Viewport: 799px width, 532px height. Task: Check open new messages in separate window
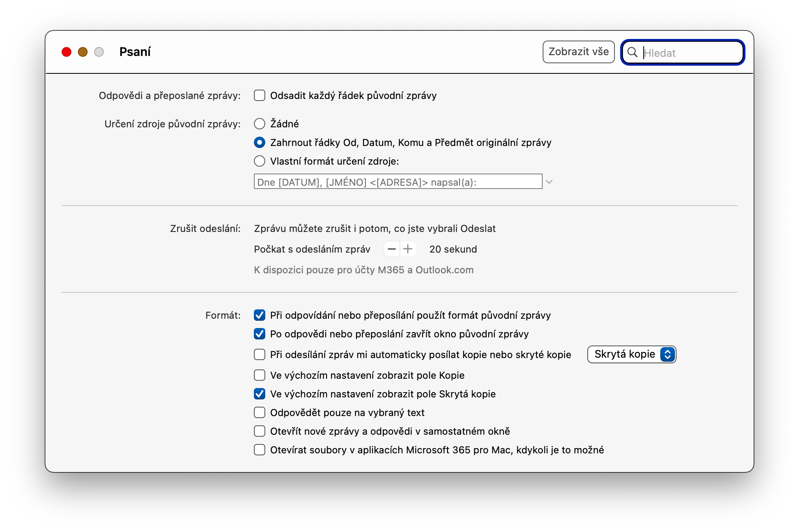(260, 431)
